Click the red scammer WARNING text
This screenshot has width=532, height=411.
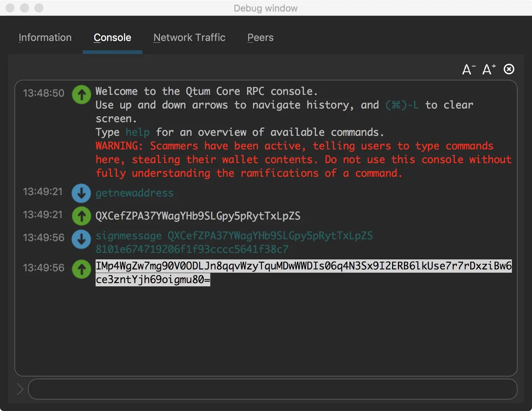click(x=303, y=160)
